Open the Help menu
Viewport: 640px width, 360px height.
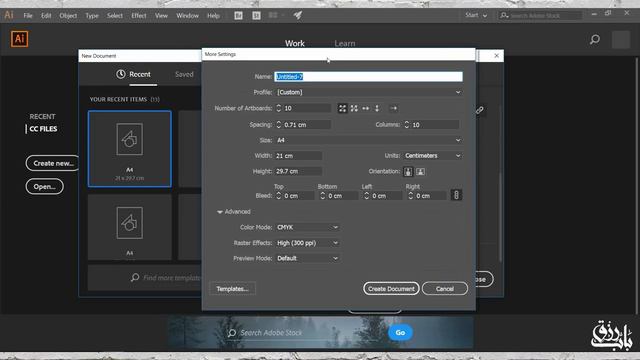pyautogui.click(x=213, y=16)
